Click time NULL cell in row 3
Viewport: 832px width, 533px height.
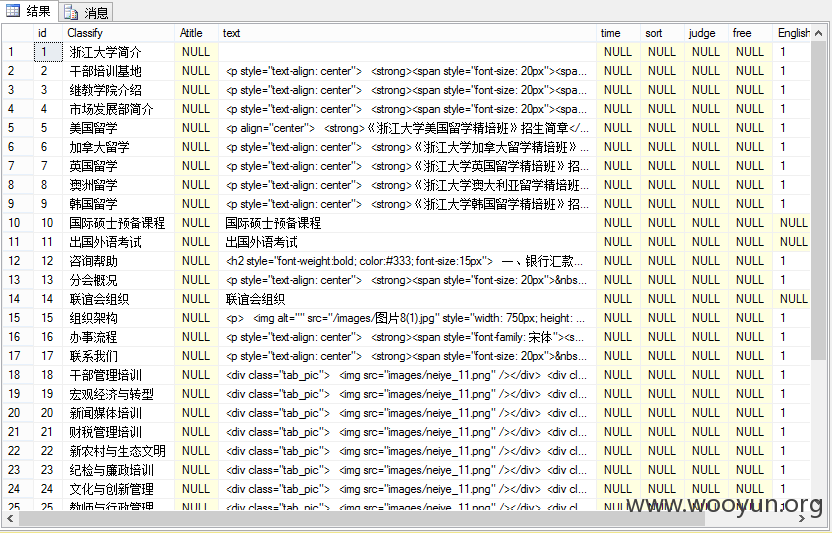click(618, 90)
